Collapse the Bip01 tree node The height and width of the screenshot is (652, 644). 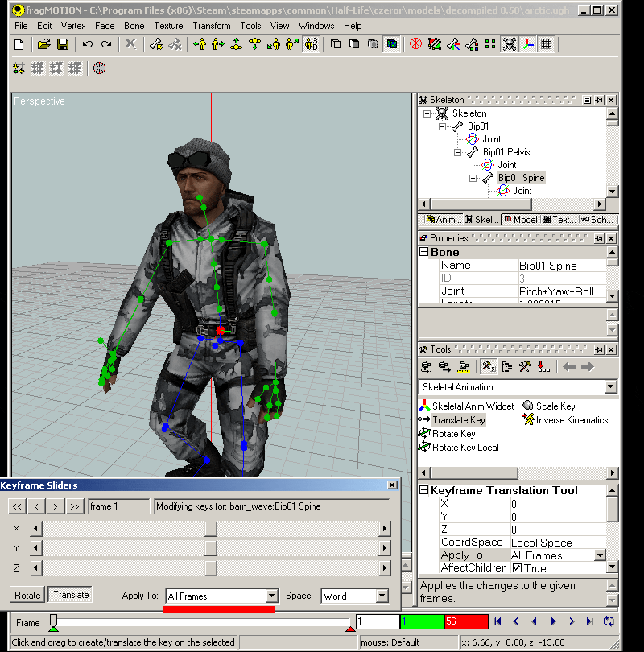click(x=443, y=126)
